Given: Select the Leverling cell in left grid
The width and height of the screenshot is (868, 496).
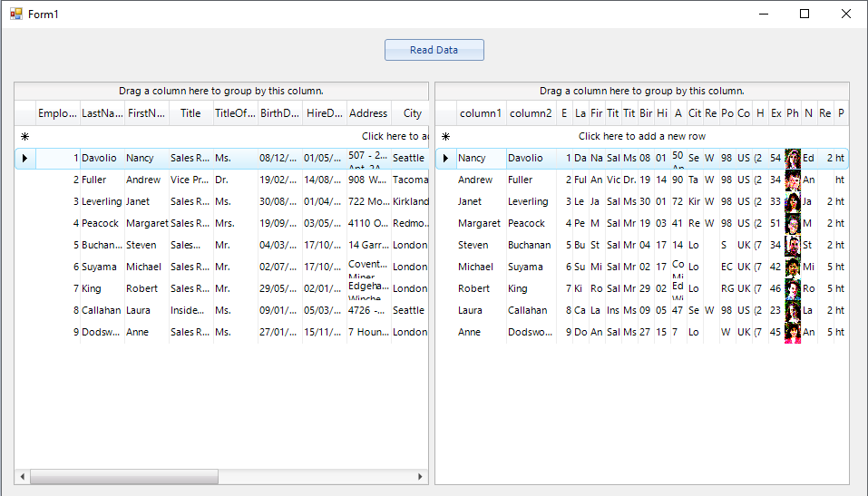Looking at the screenshot, I should (x=102, y=201).
